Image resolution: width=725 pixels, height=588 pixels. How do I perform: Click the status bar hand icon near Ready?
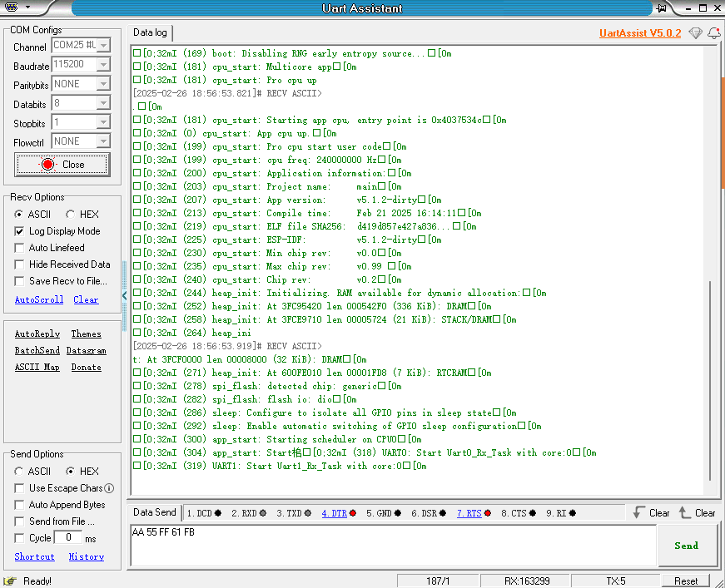tap(10, 581)
